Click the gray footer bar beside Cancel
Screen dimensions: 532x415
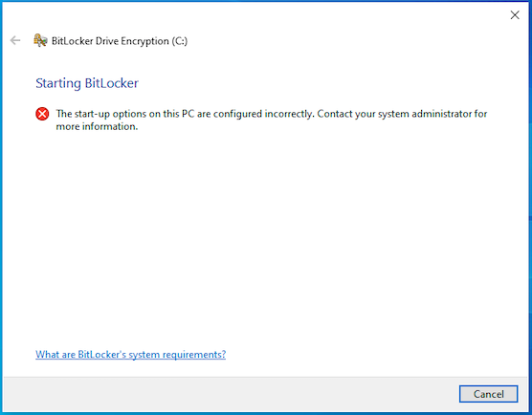point(231,394)
